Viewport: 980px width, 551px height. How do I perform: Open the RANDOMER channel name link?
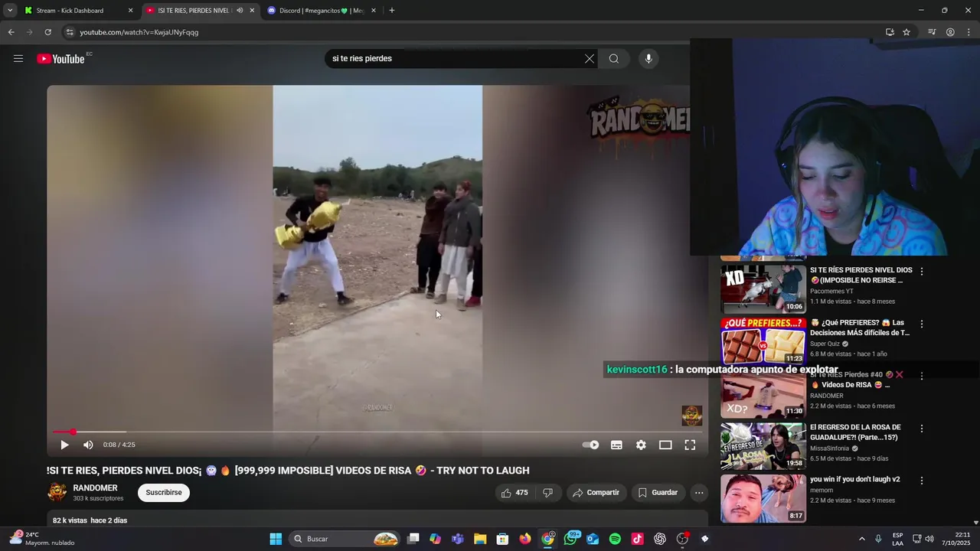pyautogui.click(x=95, y=488)
